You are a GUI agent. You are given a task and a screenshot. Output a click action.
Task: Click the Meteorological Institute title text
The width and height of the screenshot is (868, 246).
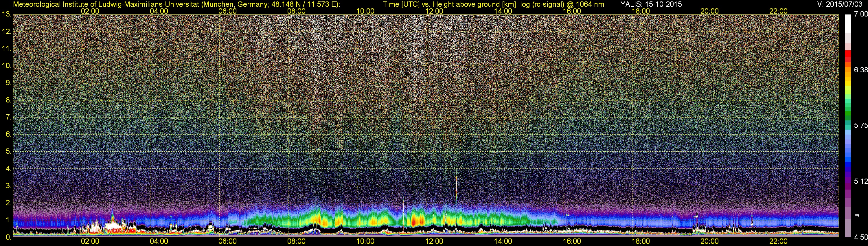176,4
